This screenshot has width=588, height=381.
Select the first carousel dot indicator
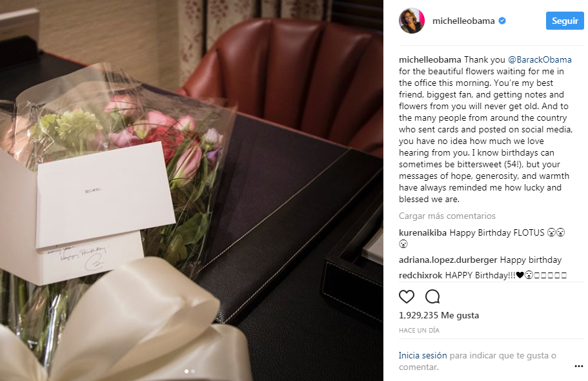(187, 371)
